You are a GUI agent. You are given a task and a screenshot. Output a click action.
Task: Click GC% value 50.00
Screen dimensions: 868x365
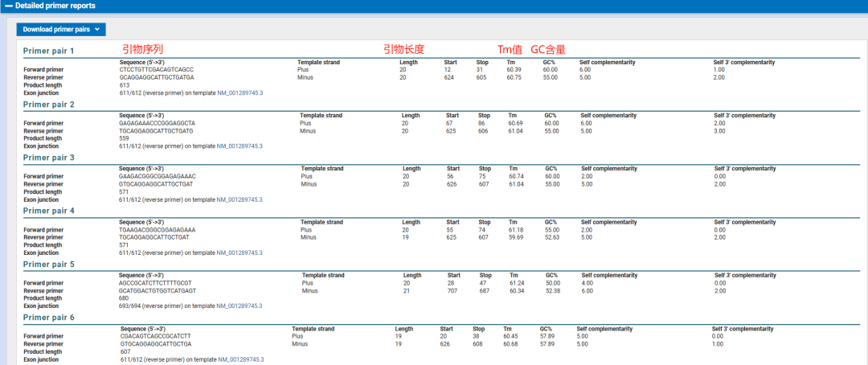(x=554, y=282)
